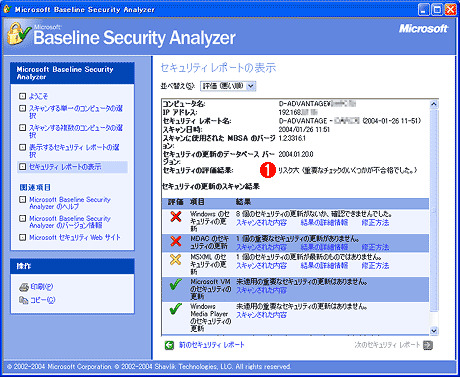Click the grey next report arrow icon
Image resolution: width=460 pixels, height=377 pixels.
428,345
